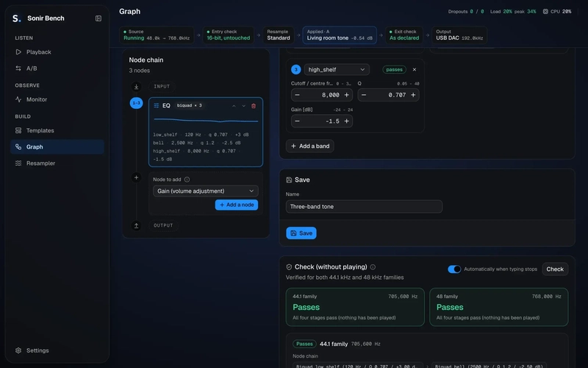Screen dimensions: 588x368
Task: Click the EQ response curve thumbnail
Action: tap(206, 121)
